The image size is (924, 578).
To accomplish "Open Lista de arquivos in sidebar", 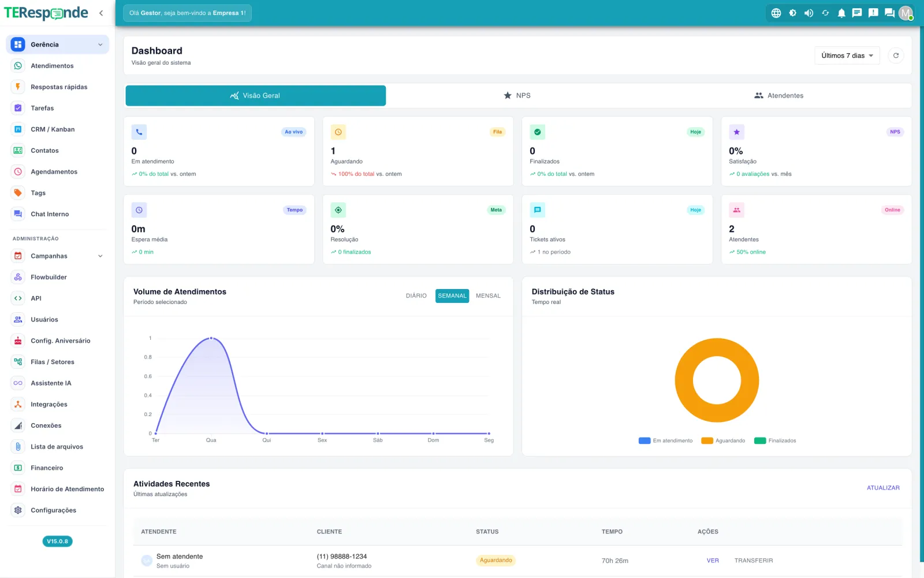I will [57, 447].
